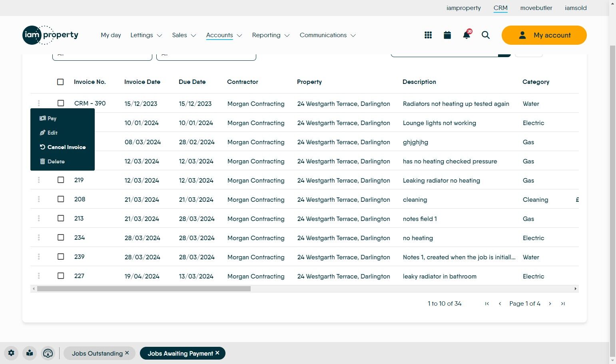Open the search magnifier icon
Viewport: 616px width, 364px height.
tap(486, 35)
